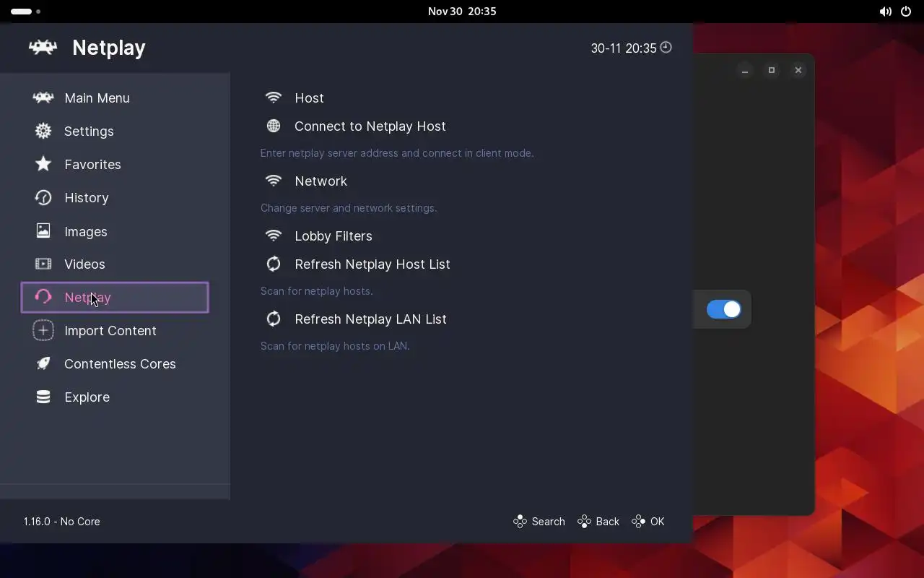The image size is (924, 578).
Task: Select History in the sidebar
Action: tap(115, 197)
